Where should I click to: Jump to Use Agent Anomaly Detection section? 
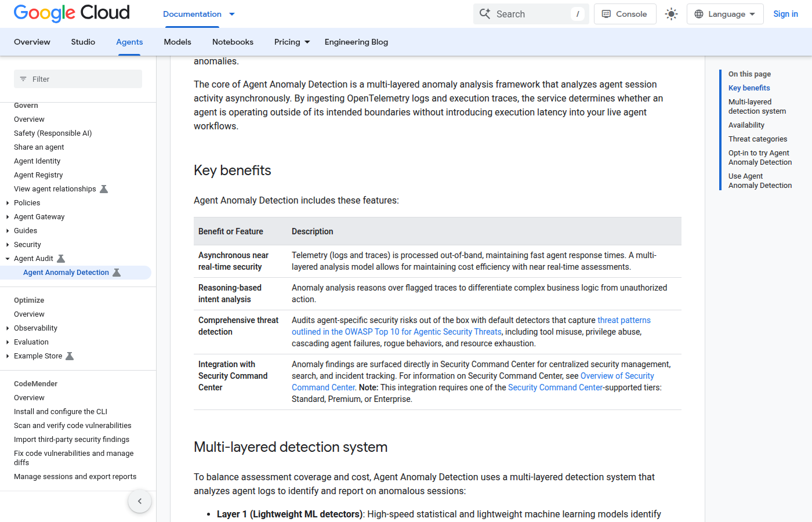coord(760,181)
